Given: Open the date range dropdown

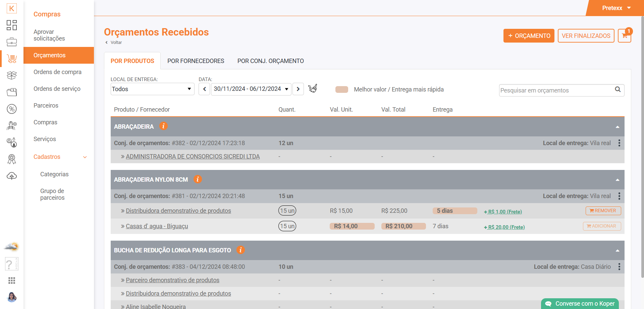Looking at the screenshot, I should pyautogui.click(x=251, y=89).
